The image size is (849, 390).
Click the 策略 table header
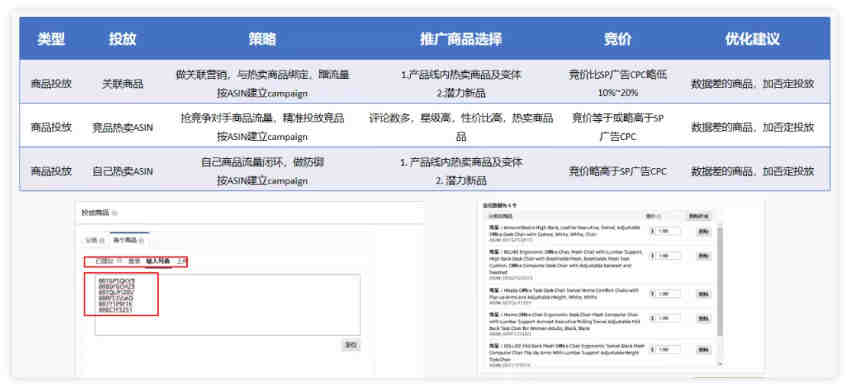pyautogui.click(x=263, y=39)
